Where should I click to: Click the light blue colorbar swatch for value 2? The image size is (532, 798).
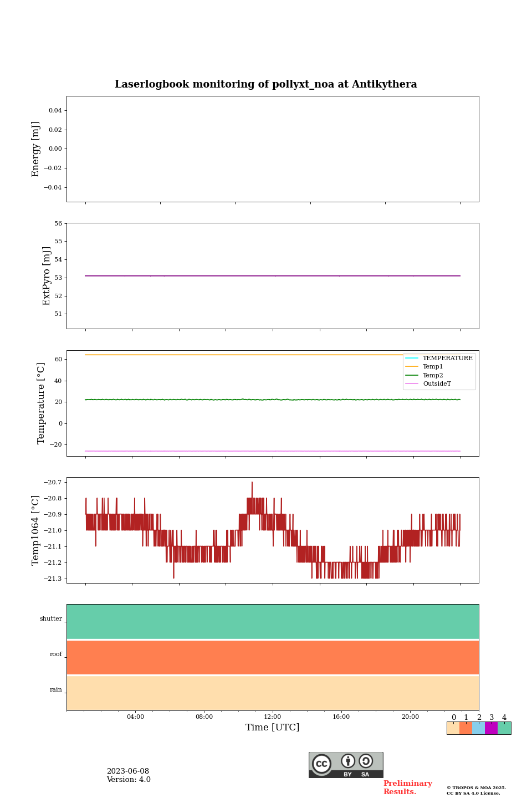(479, 728)
